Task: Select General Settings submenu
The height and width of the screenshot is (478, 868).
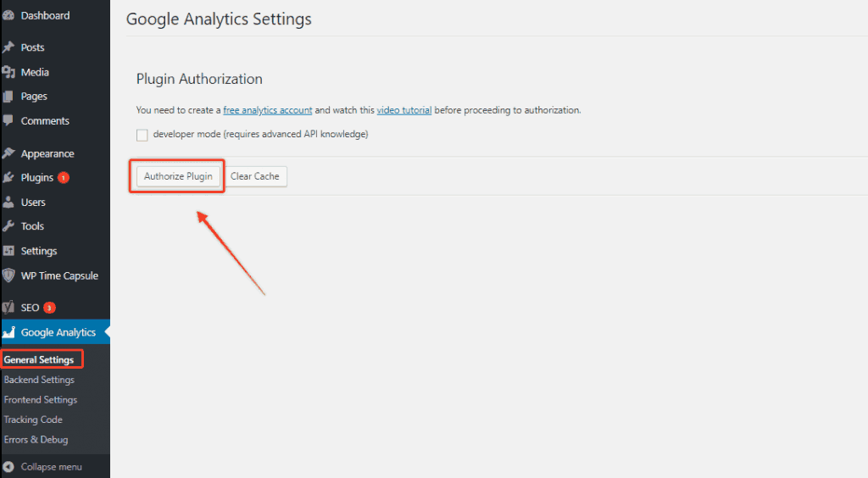Action: (39, 359)
